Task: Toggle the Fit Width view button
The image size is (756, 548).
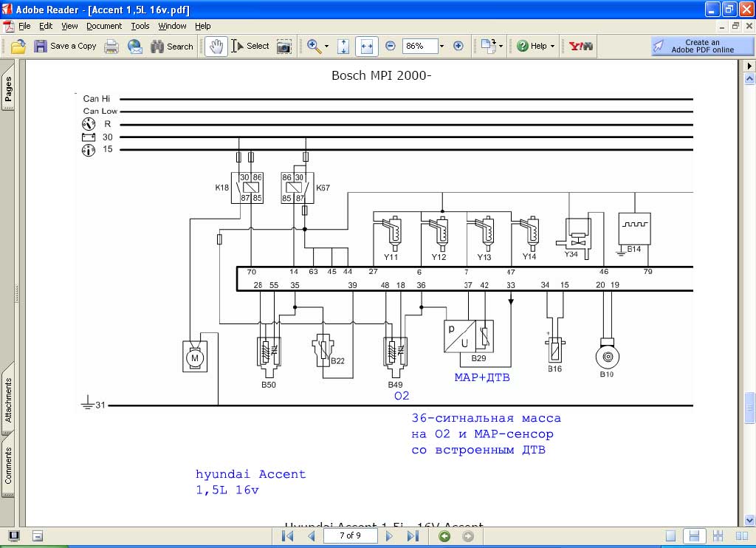Action: [x=366, y=47]
